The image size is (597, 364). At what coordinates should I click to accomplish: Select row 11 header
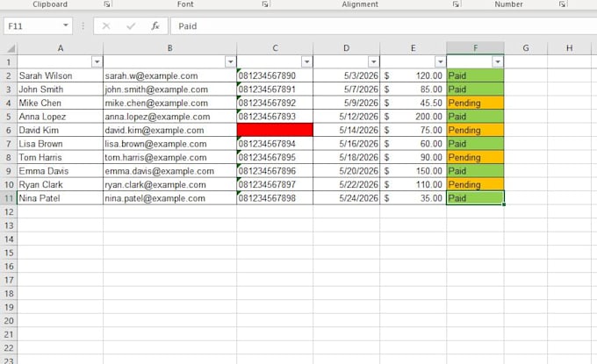pyautogui.click(x=9, y=198)
